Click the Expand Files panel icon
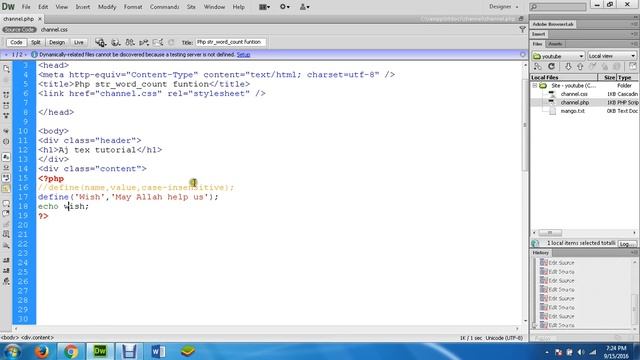 (x=632, y=67)
